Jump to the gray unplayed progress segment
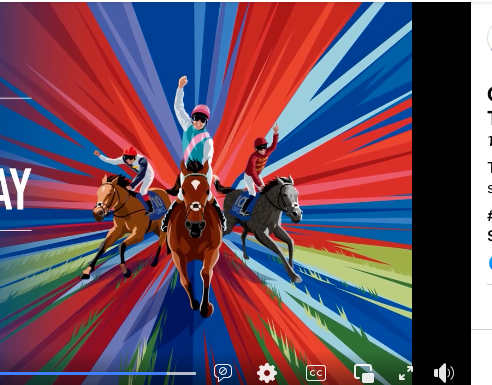Image resolution: width=492 pixels, height=385 pixels. [x=181, y=374]
